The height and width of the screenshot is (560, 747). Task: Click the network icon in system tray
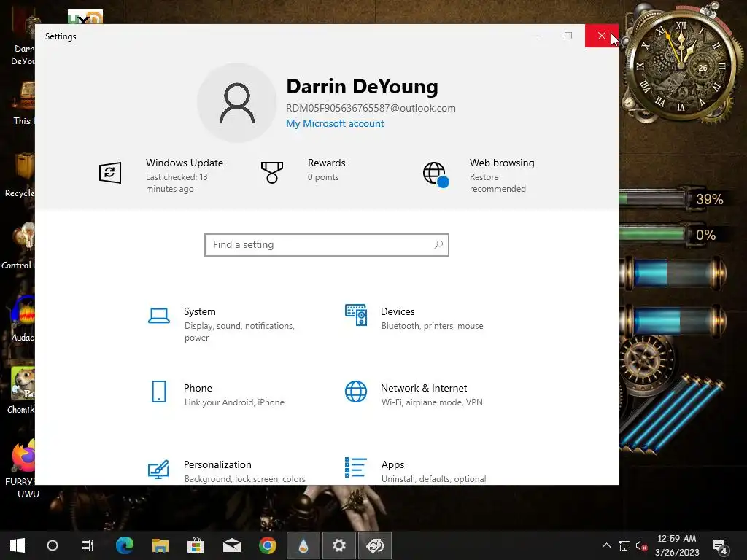(x=624, y=545)
